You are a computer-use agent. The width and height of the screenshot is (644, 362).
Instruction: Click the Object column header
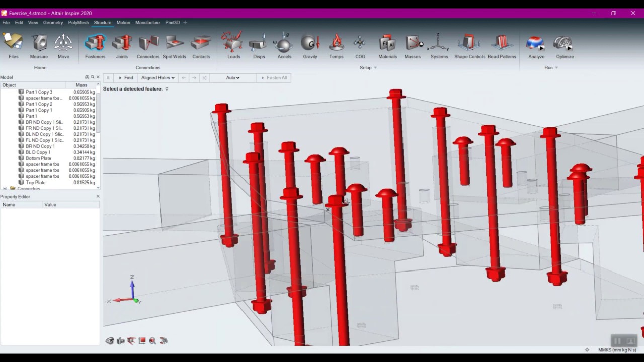(x=33, y=85)
